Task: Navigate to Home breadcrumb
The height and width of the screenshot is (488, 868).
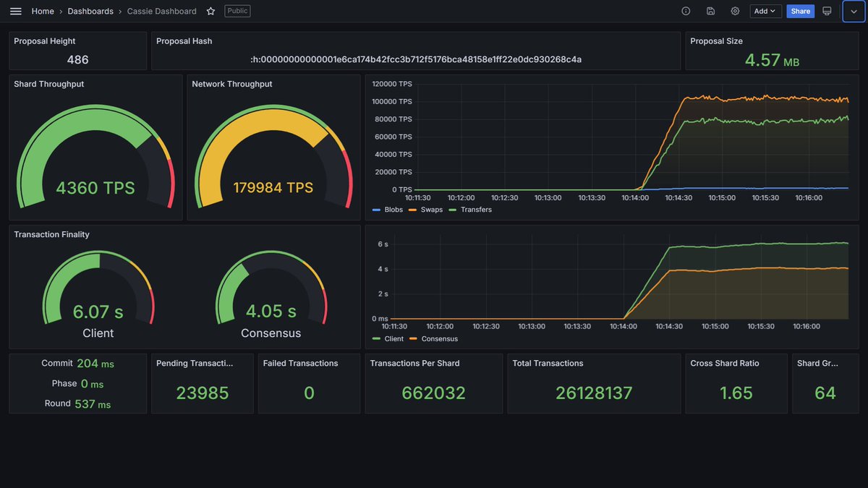Action: (x=43, y=11)
